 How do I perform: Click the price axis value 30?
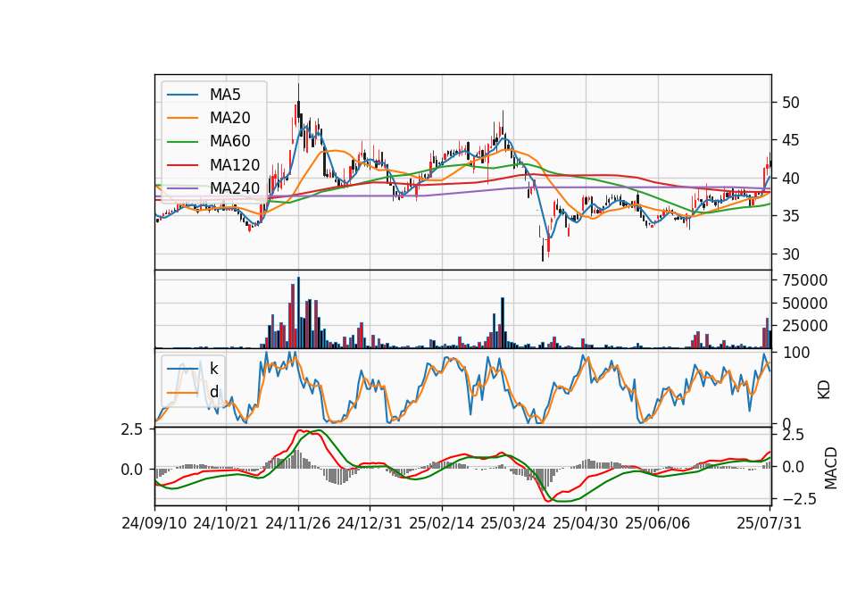point(790,254)
